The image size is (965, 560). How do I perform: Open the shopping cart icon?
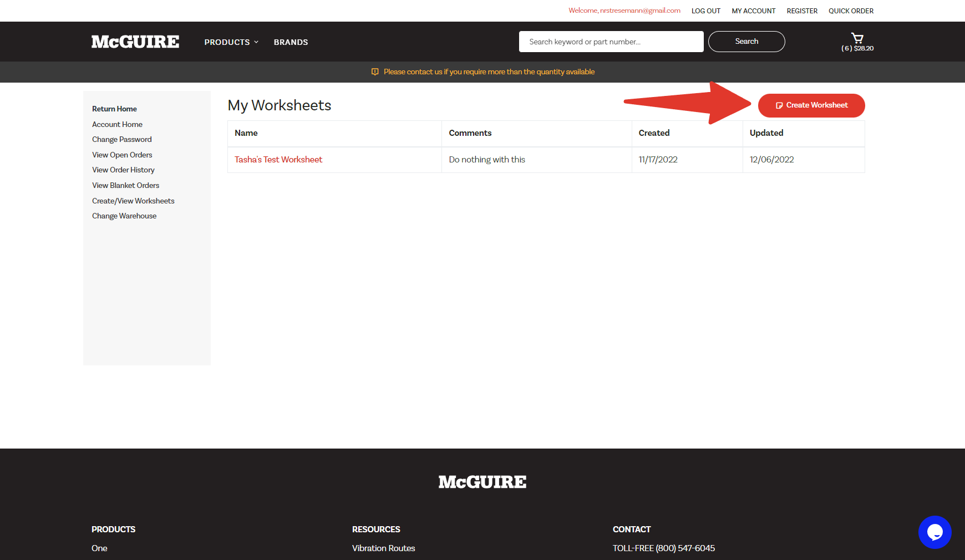pos(857,38)
